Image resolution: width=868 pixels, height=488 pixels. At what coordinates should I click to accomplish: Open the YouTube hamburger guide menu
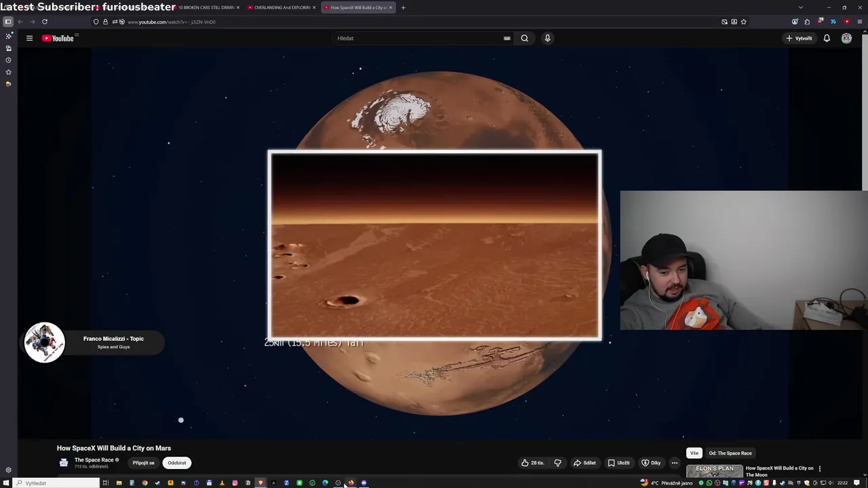[x=29, y=38]
